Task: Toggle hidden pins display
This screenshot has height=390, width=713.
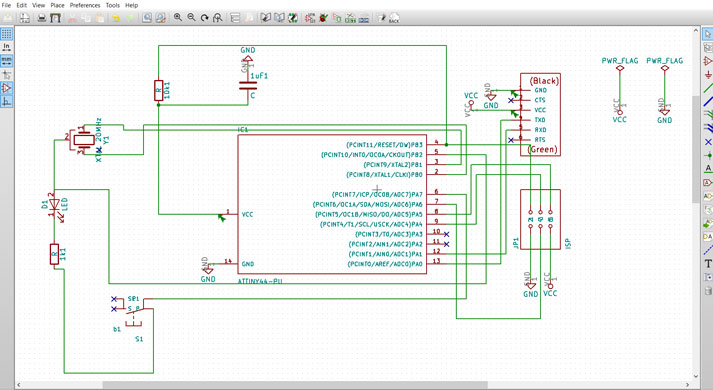Action: point(6,88)
